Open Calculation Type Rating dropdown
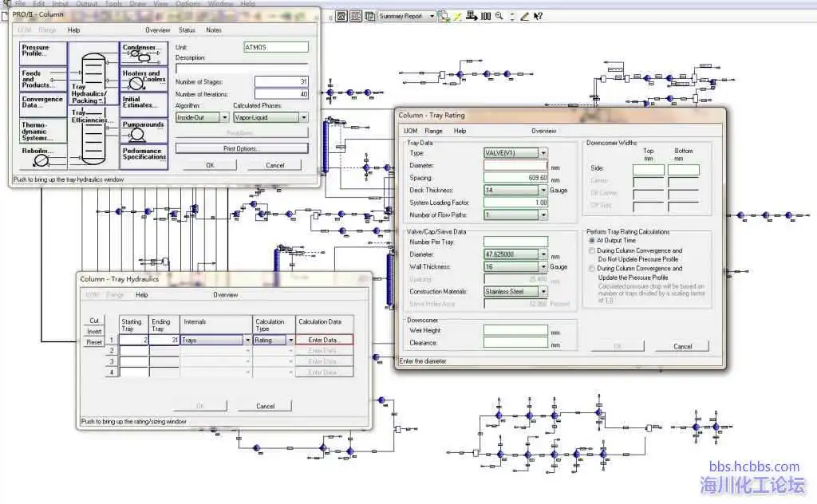 [x=290, y=341]
